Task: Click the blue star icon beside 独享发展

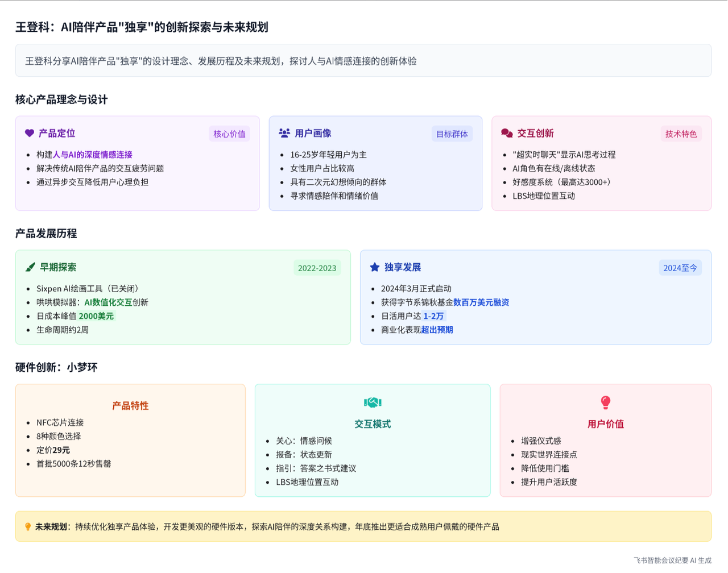Action: tap(375, 267)
